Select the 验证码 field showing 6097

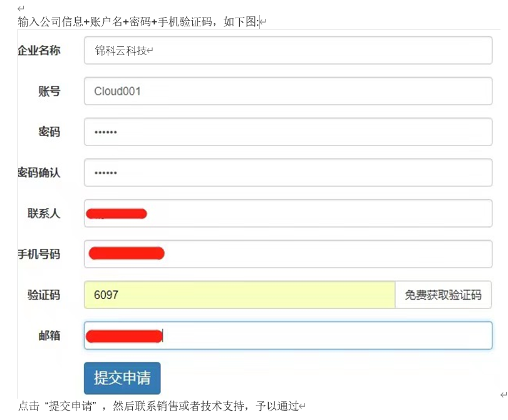(240, 295)
